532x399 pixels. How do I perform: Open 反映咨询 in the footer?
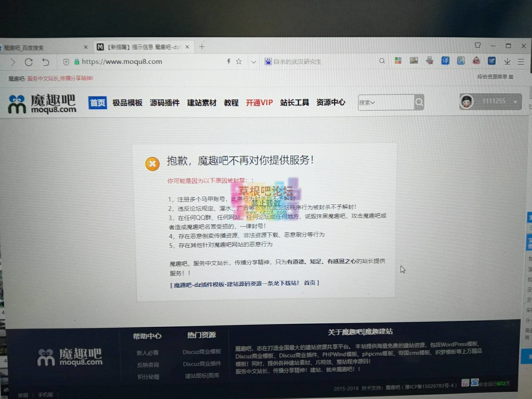coord(148,365)
